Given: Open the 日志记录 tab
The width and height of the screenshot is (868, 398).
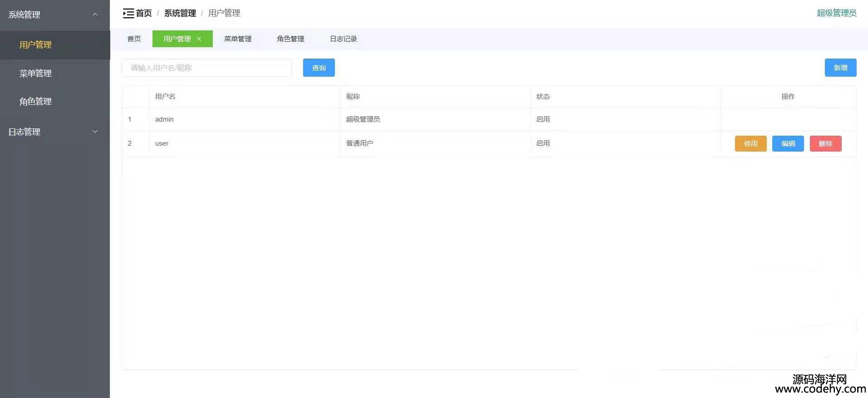Looking at the screenshot, I should pos(343,39).
